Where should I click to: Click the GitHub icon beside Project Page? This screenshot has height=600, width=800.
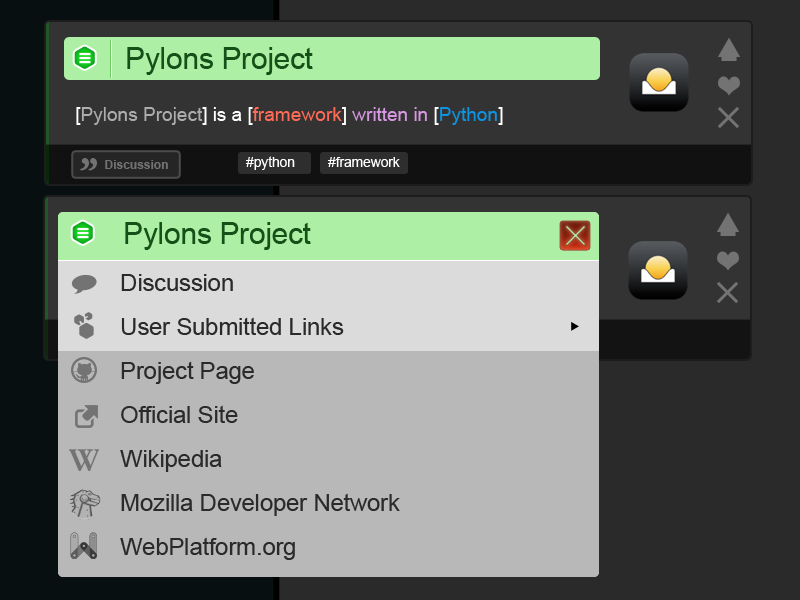[x=84, y=370]
